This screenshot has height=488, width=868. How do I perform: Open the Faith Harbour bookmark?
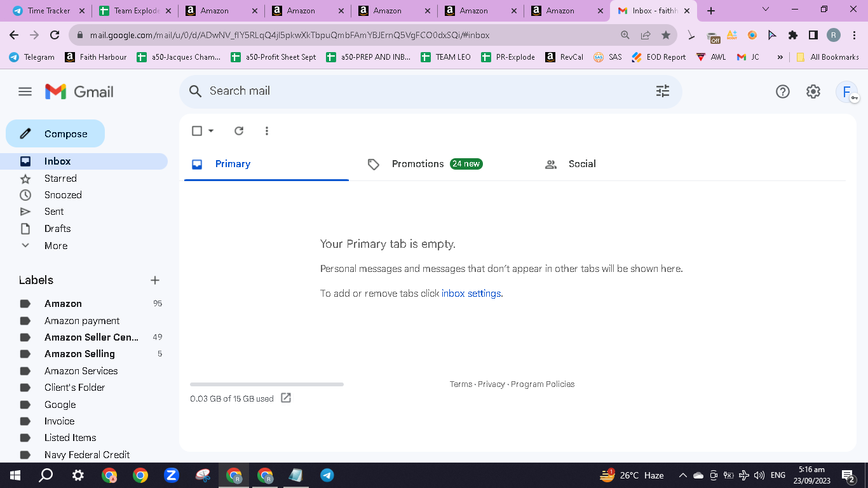[96, 57]
